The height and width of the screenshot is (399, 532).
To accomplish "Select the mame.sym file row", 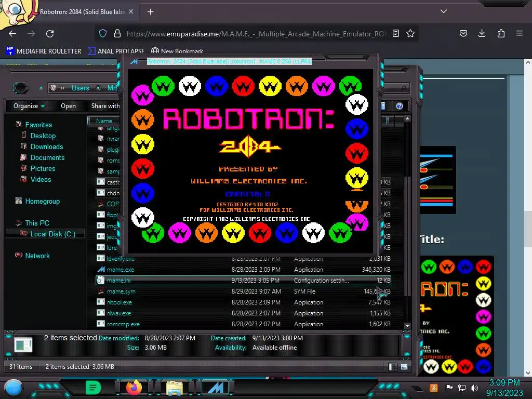I will (x=244, y=291).
